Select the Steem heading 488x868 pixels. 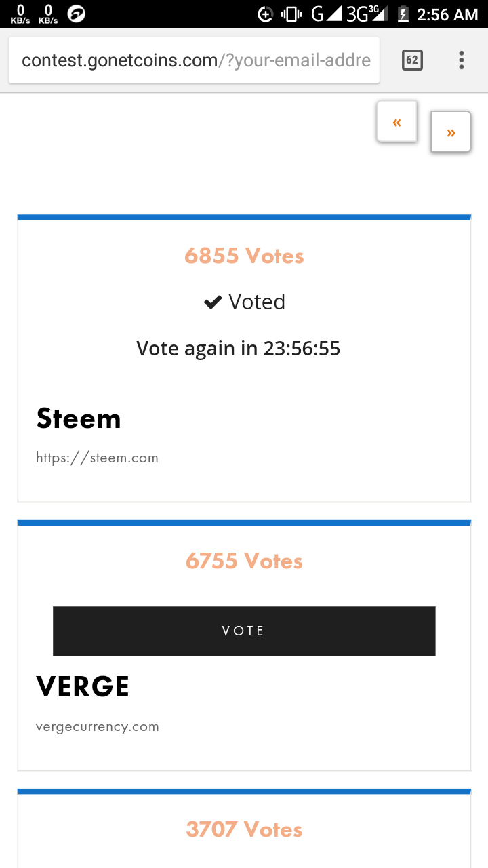pos(79,418)
